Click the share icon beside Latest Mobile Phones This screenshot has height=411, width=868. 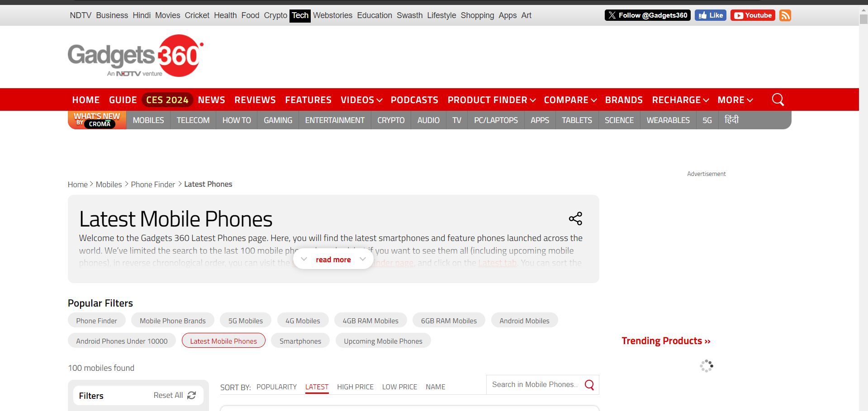pos(575,219)
